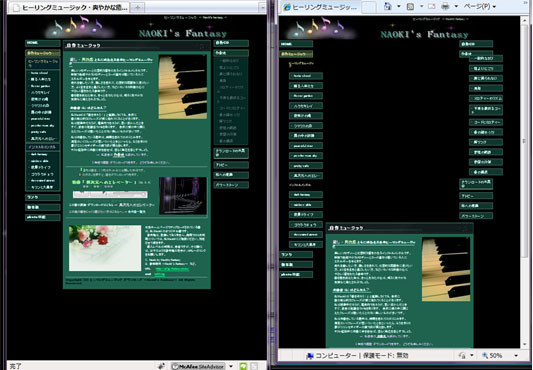Click the piano keys image in the left browser

point(183,87)
